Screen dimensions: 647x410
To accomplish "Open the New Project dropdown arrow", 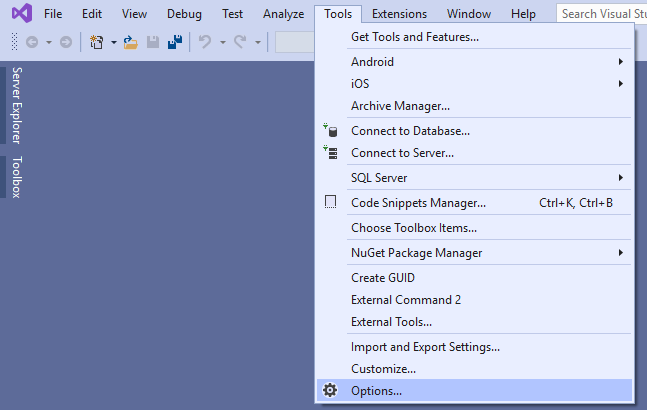I will pos(113,42).
